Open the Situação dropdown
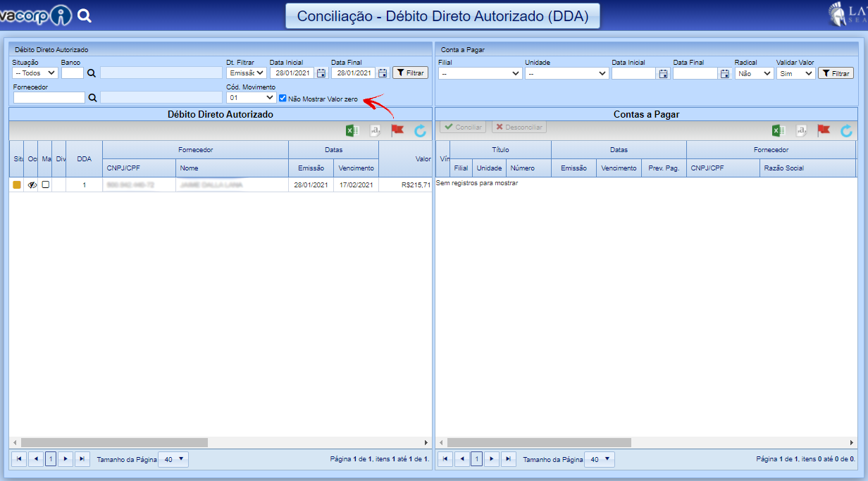868x481 pixels. click(35, 73)
